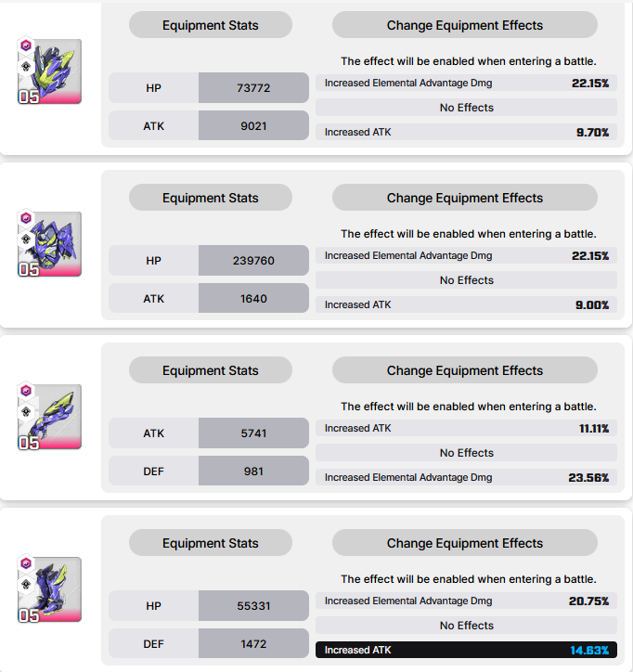Click Equipment Stats header of fourth equipment
The height and width of the screenshot is (672, 633).
coord(211,543)
